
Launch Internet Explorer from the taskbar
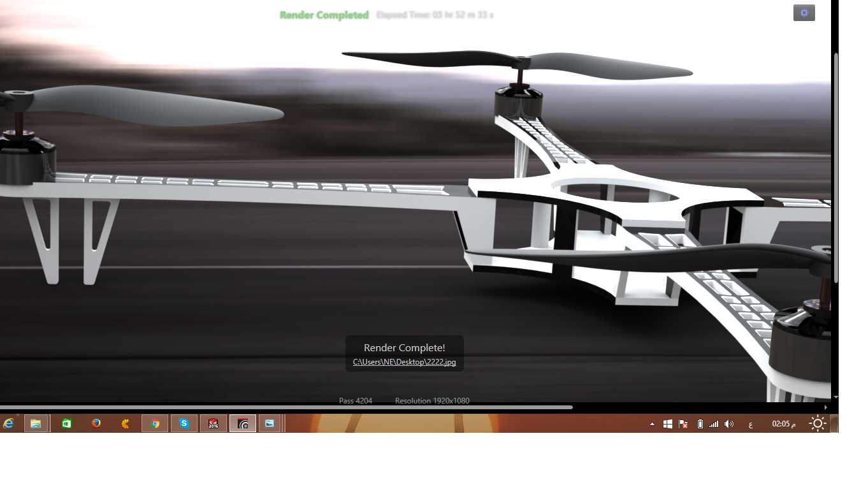pyautogui.click(x=9, y=423)
